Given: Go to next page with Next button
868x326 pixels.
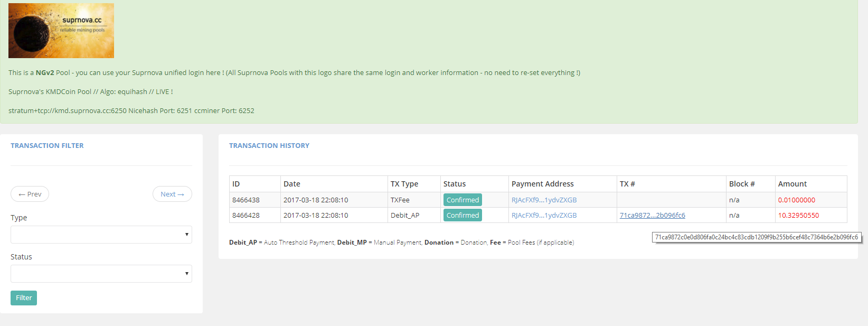Looking at the screenshot, I should (x=172, y=194).
